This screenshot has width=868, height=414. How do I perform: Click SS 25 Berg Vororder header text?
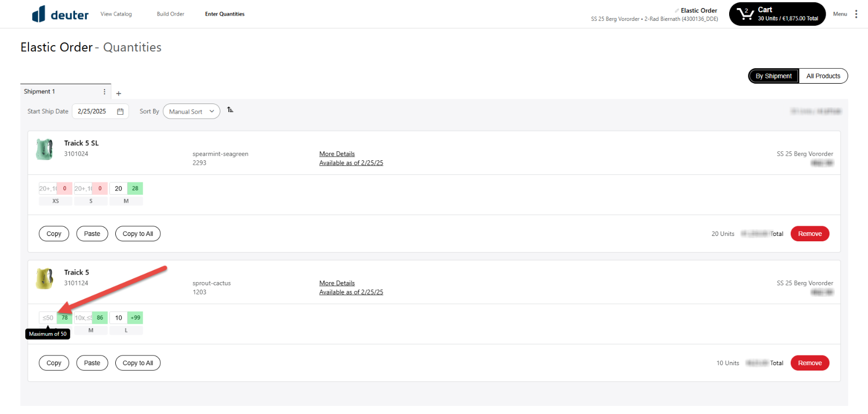[x=615, y=19]
